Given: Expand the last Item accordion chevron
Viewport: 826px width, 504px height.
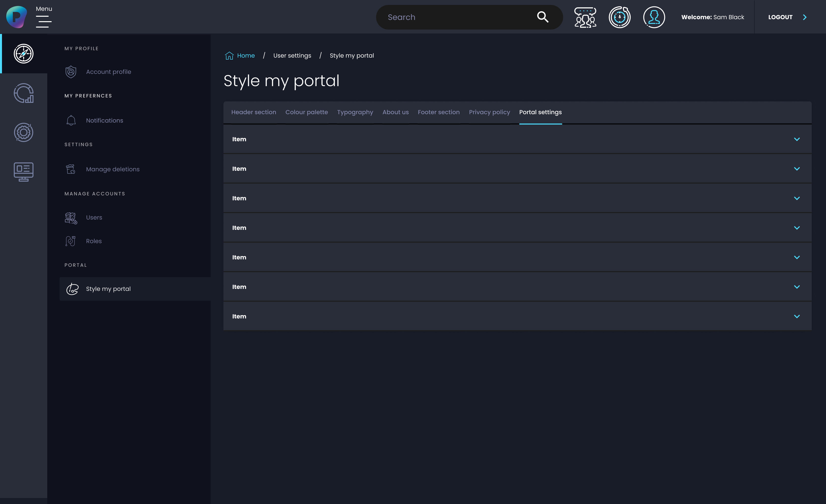Looking at the screenshot, I should pos(796,316).
